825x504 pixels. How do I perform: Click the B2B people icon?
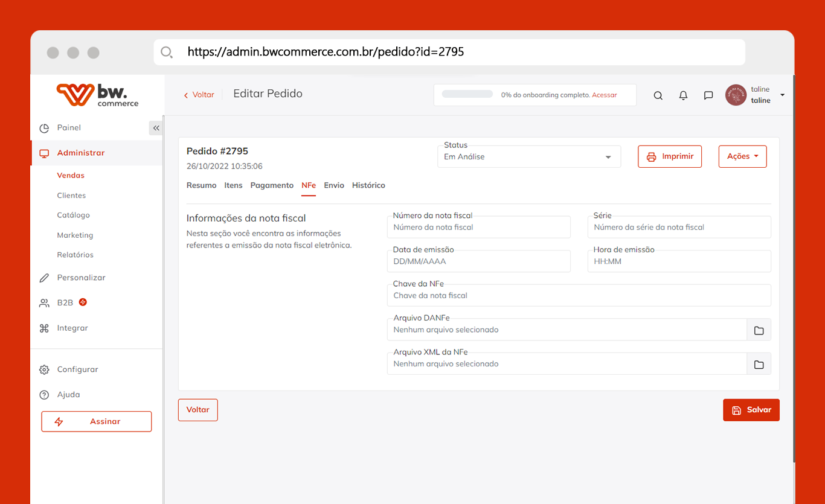(x=44, y=303)
